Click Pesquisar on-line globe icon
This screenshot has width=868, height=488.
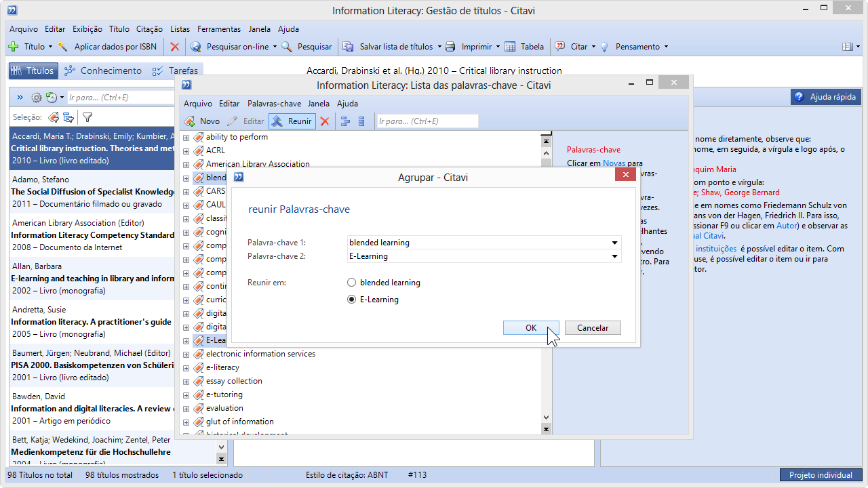point(196,47)
